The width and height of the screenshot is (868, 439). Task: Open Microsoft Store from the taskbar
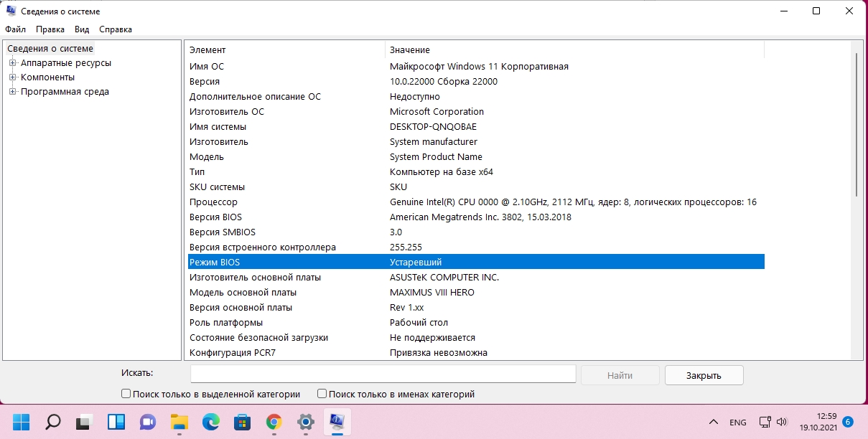point(242,422)
